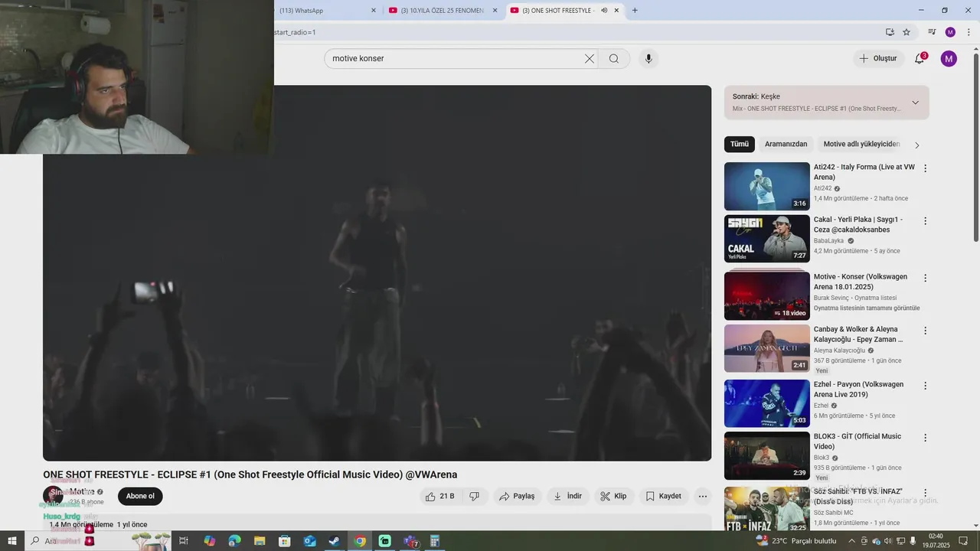Click the voice search microphone icon
Viewport: 980px width, 551px height.
click(x=648, y=59)
